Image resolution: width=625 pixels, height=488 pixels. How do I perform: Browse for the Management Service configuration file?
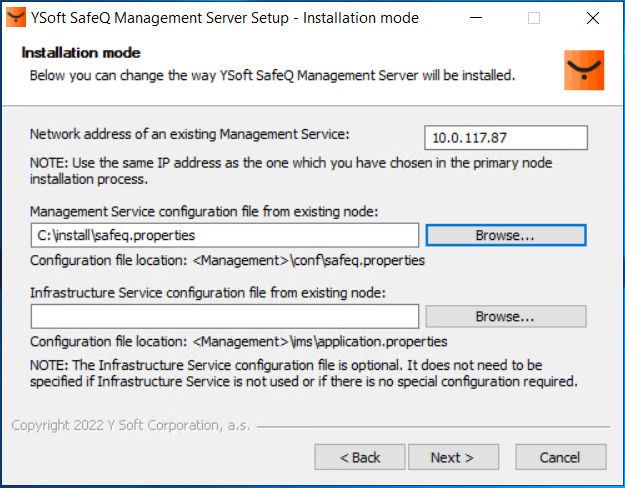(505, 235)
